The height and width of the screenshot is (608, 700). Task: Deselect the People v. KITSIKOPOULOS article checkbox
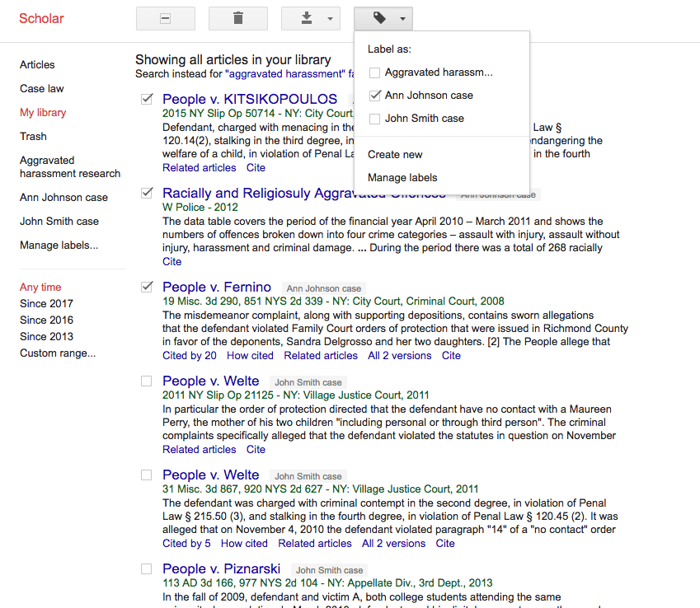[x=146, y=98]
